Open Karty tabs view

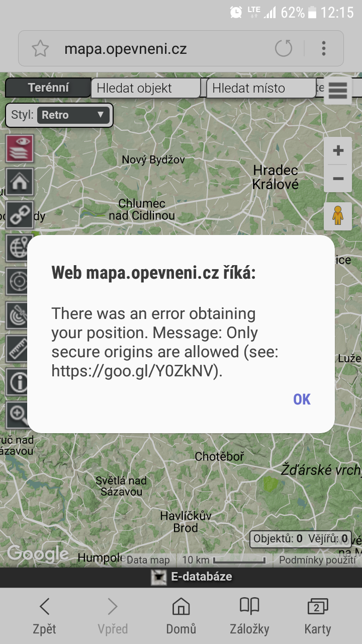[x=318, y=616]
